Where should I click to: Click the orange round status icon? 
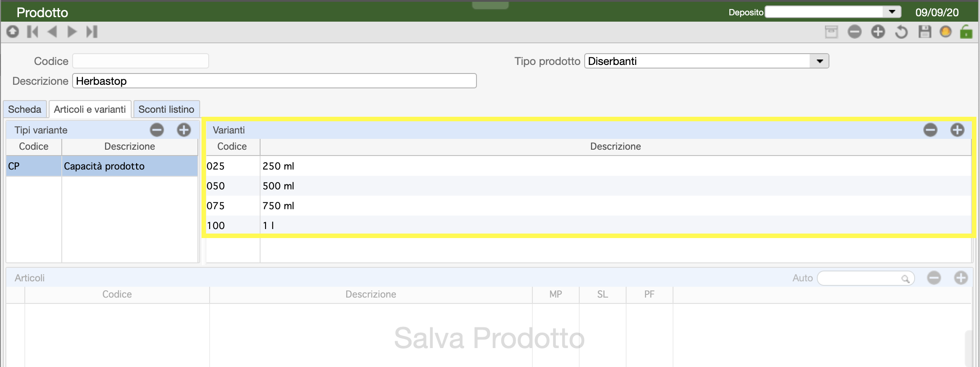[x=946, y=32]
